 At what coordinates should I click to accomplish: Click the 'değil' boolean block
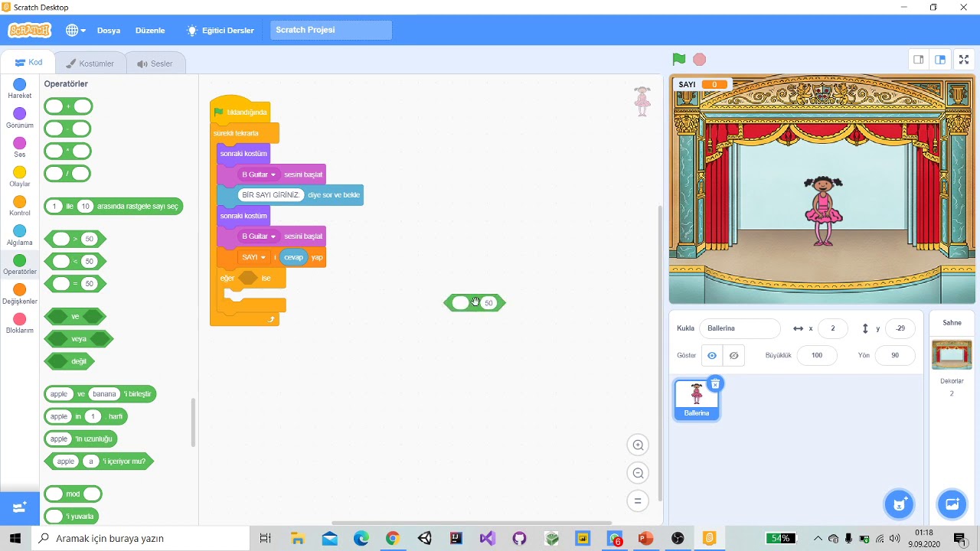point(70,361)
